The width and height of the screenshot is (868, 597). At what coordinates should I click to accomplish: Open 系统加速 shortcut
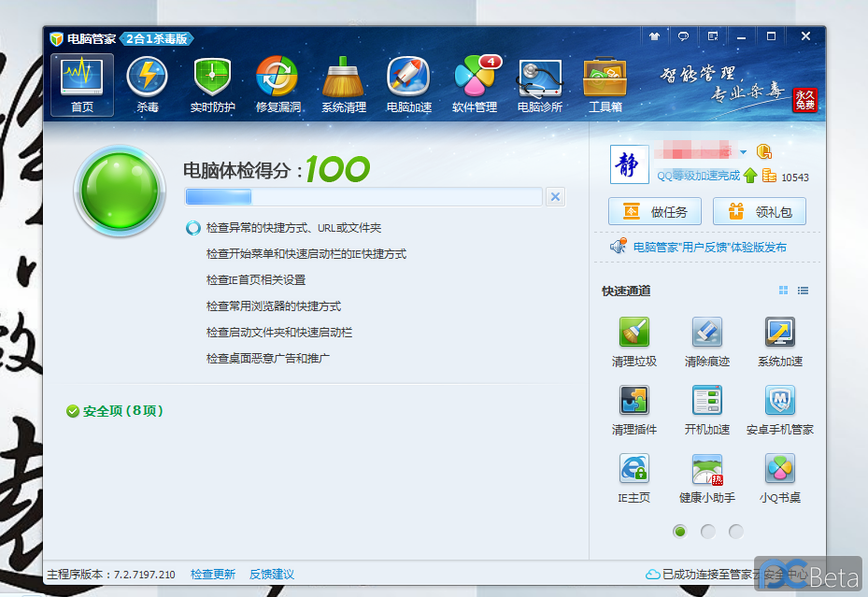(780, 342)
